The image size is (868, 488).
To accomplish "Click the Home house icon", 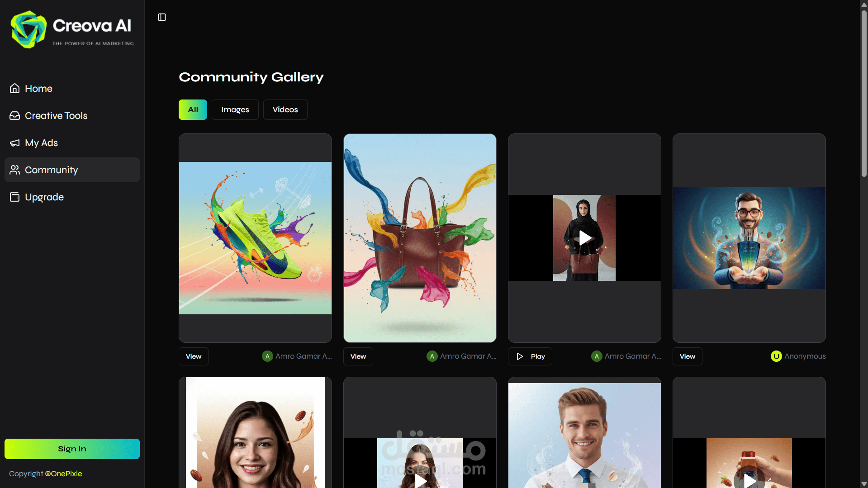I will [15, 88].
